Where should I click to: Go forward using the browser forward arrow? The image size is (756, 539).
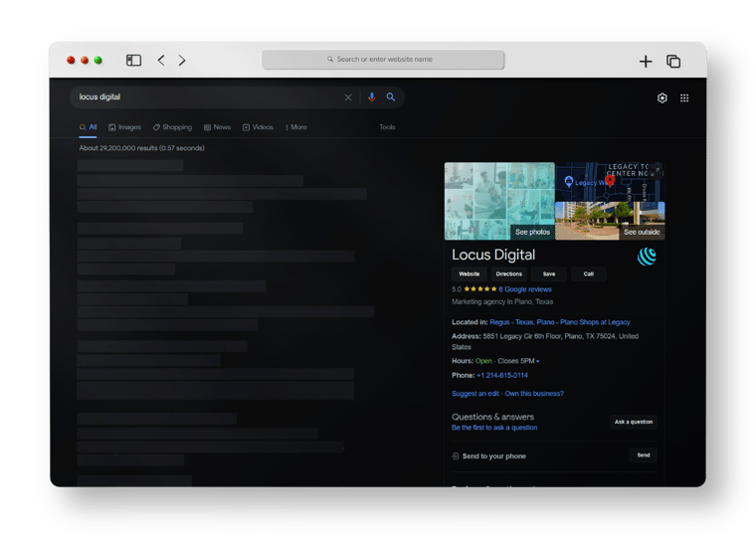[x=182, y=61]
